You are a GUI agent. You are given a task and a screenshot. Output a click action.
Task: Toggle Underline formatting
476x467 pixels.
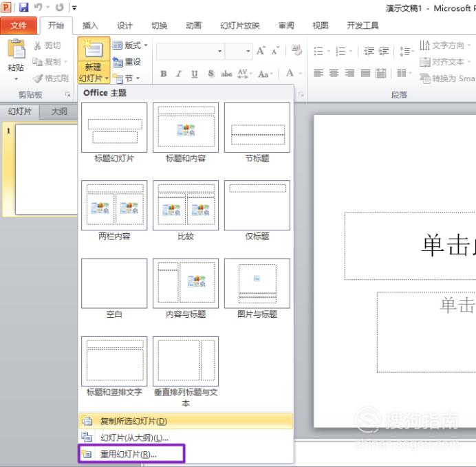coord(195,74)
